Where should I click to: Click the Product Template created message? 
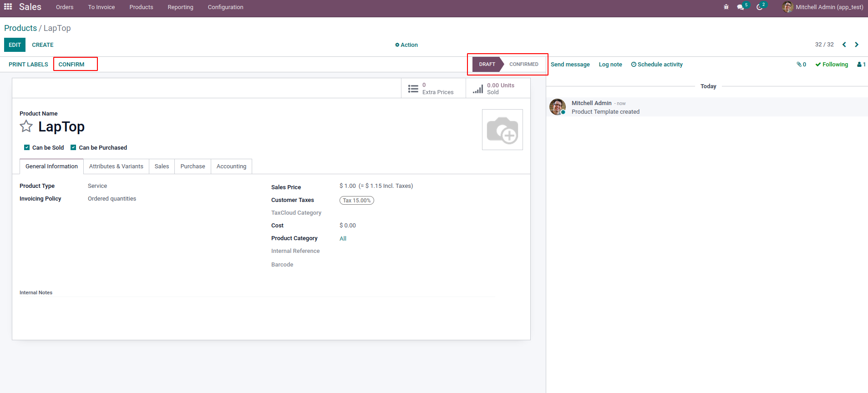[x=605, y=112]
